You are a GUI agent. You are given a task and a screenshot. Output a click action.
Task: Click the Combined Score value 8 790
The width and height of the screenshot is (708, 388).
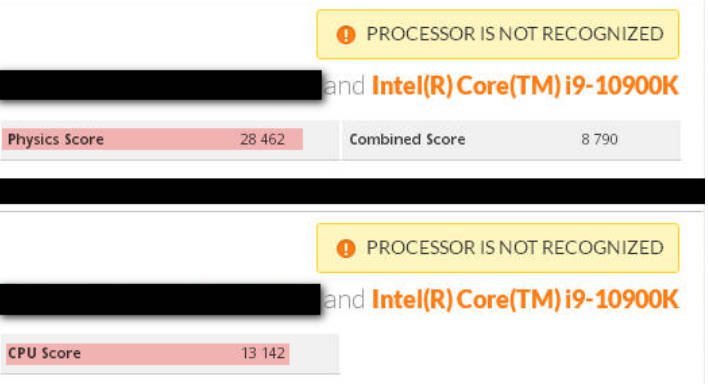coord(599,140)
